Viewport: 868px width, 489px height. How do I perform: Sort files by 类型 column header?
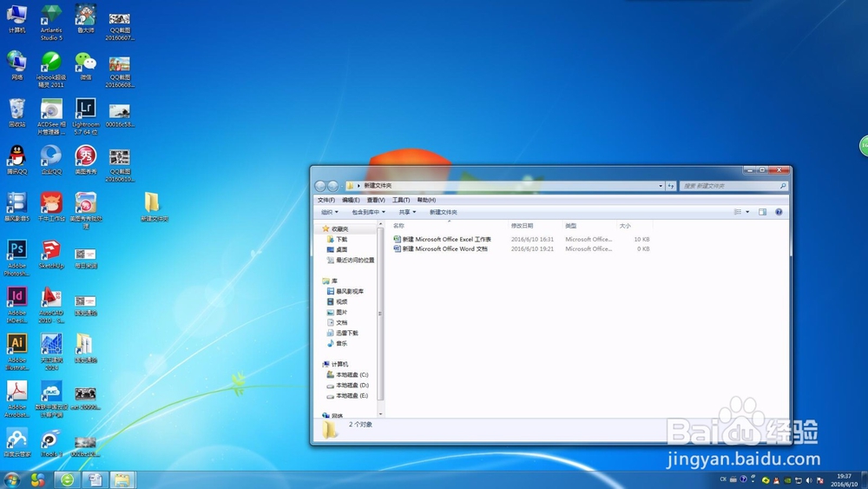tap(571, 226)
